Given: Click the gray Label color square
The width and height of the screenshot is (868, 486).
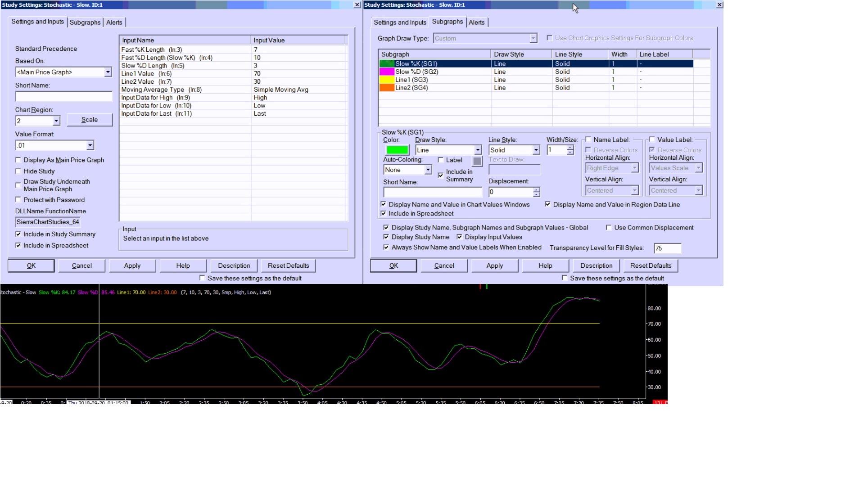Looking at the screenshot, I should click(477, 161).
